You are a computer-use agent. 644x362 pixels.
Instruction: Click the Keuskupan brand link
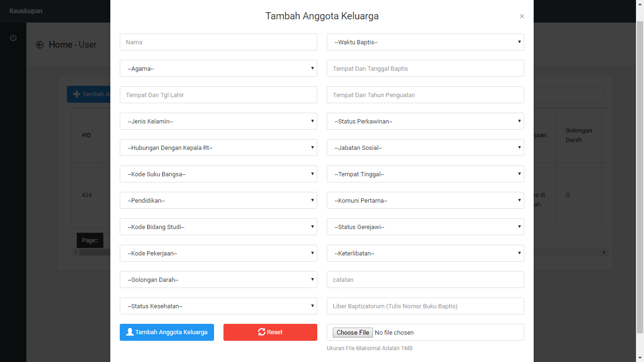tap(26, 11)
